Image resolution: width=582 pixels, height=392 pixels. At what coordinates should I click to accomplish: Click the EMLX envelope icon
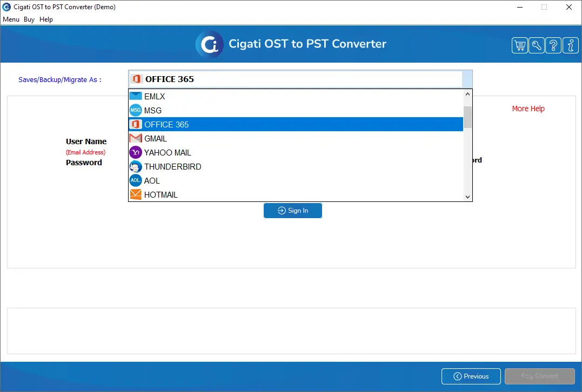tap(136, 96)
